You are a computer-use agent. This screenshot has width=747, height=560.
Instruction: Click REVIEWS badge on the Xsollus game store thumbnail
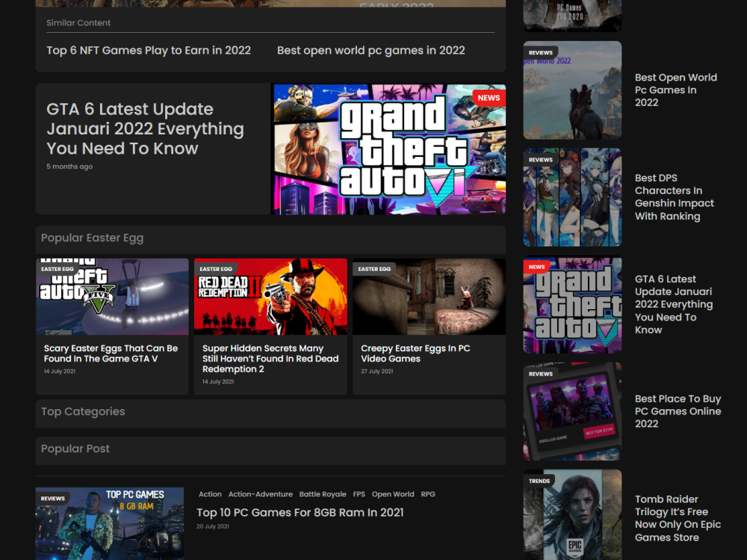[x=541, y=374]
